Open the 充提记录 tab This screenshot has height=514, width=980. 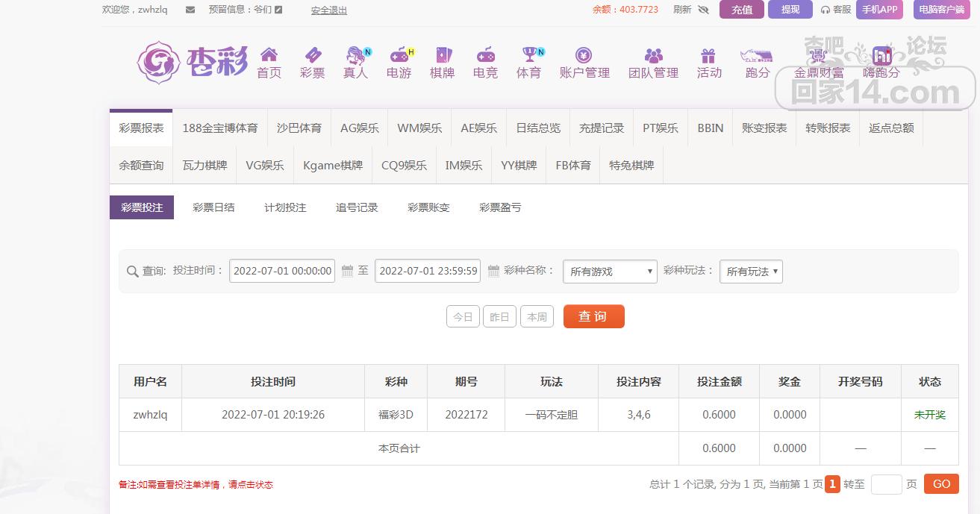602,128
